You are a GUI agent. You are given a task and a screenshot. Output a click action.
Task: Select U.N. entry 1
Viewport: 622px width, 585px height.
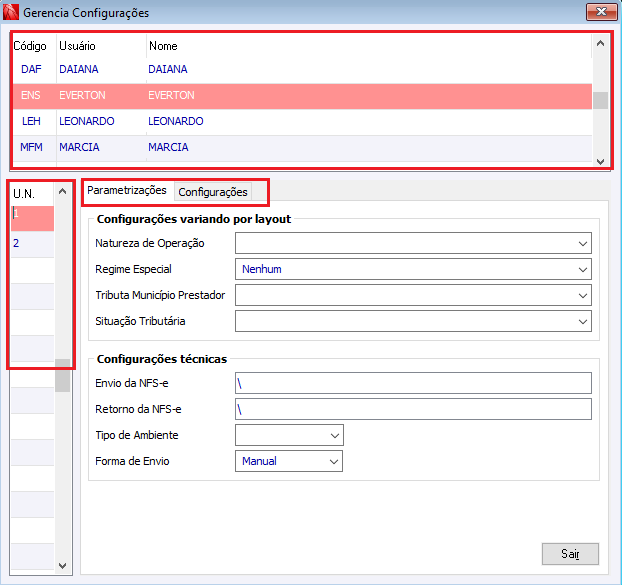point(32,218)
